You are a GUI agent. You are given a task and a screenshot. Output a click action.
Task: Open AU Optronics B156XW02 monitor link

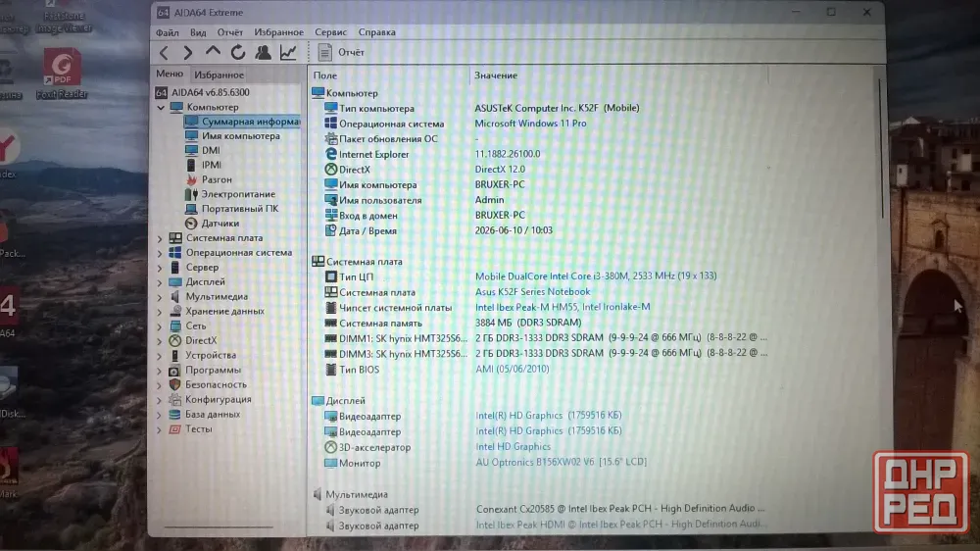[x=562, y=462]
